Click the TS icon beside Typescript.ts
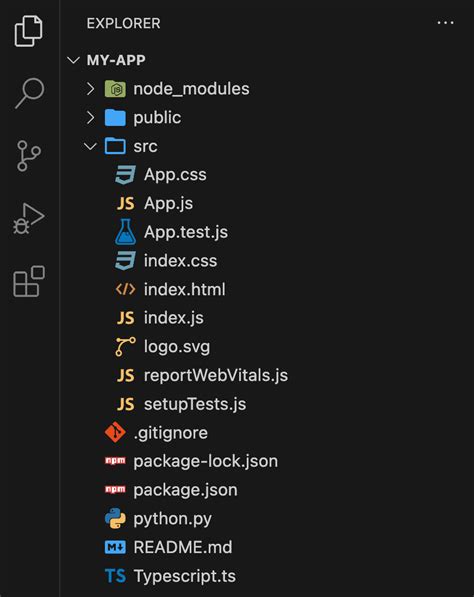Viewport: 474px width, 597px height. (115, 576)
